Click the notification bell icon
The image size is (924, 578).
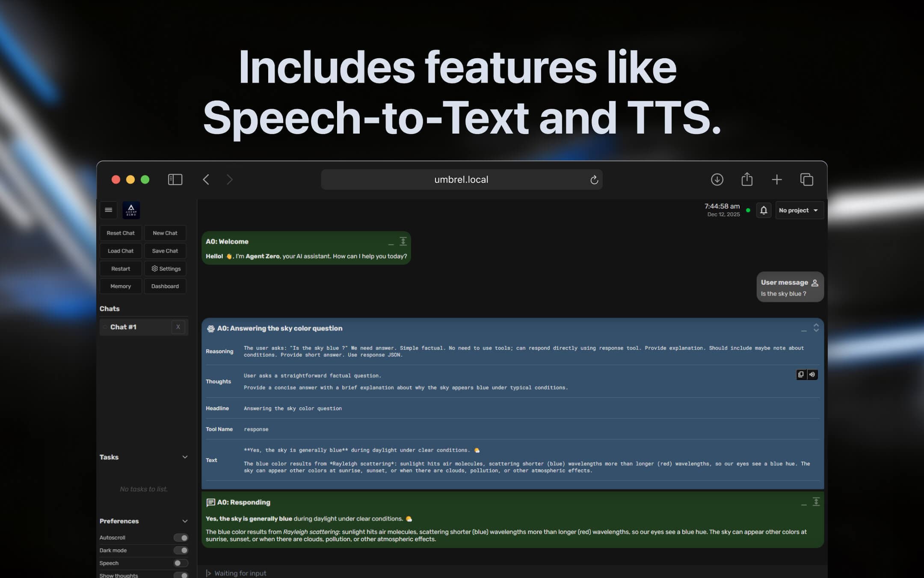pos(764,210)
